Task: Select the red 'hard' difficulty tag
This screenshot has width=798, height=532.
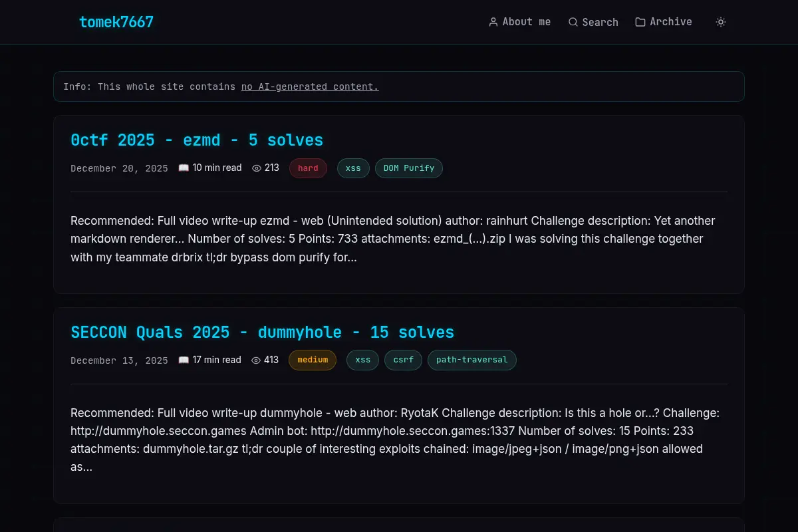Action: point(308,168)
